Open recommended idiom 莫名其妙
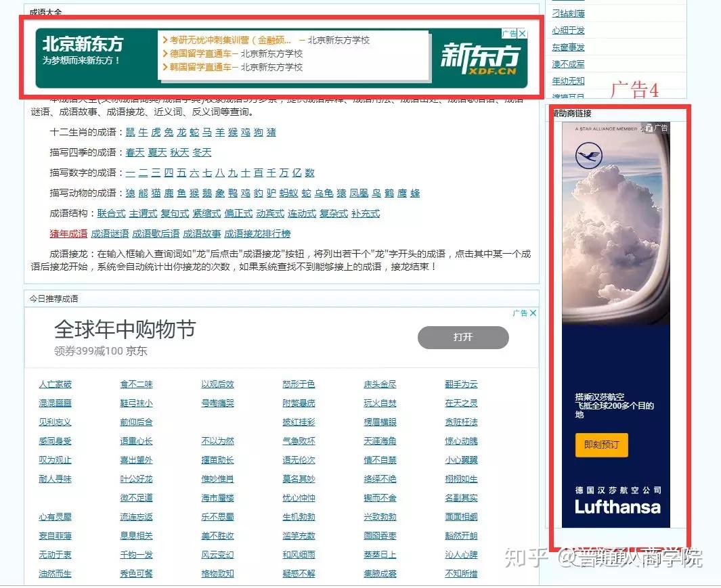Viewport: 721px width, 588px height. [299, 479]
